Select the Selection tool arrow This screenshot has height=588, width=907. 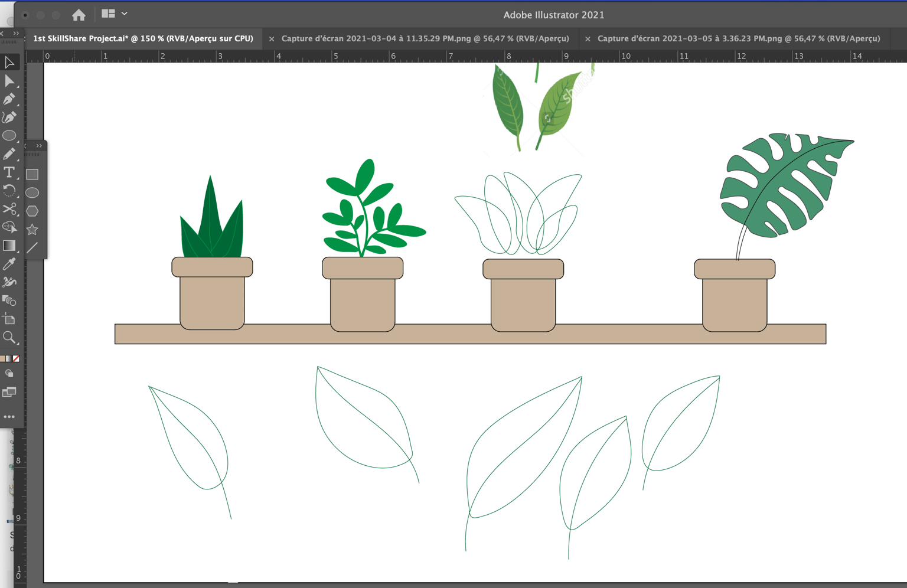click(x=9, y=62)
